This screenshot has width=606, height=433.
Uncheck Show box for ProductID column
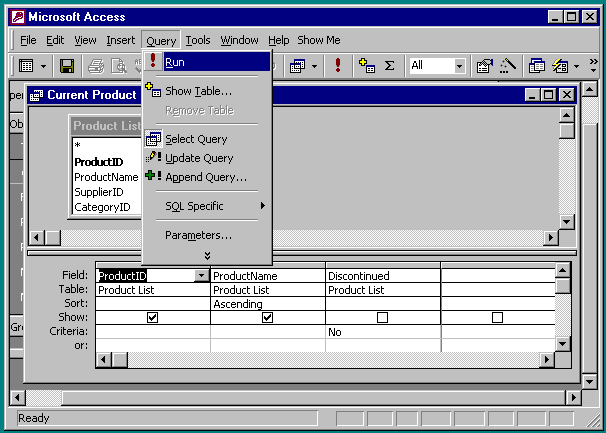pyautogui.click(x=153, y=317)
